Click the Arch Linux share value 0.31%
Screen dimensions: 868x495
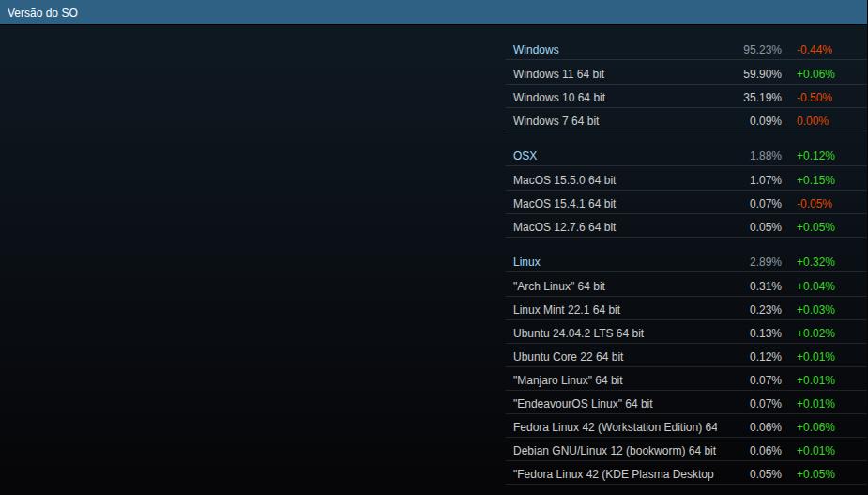tap(766, 286)
